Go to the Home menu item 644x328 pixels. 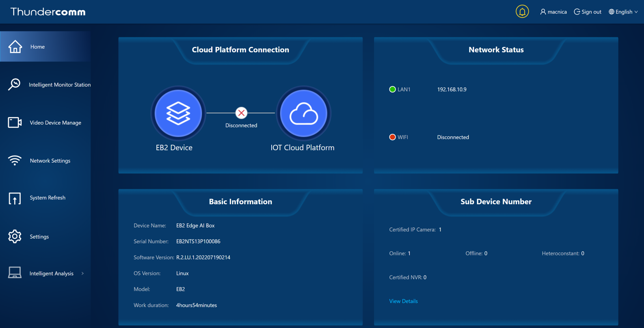click(45, 46)
